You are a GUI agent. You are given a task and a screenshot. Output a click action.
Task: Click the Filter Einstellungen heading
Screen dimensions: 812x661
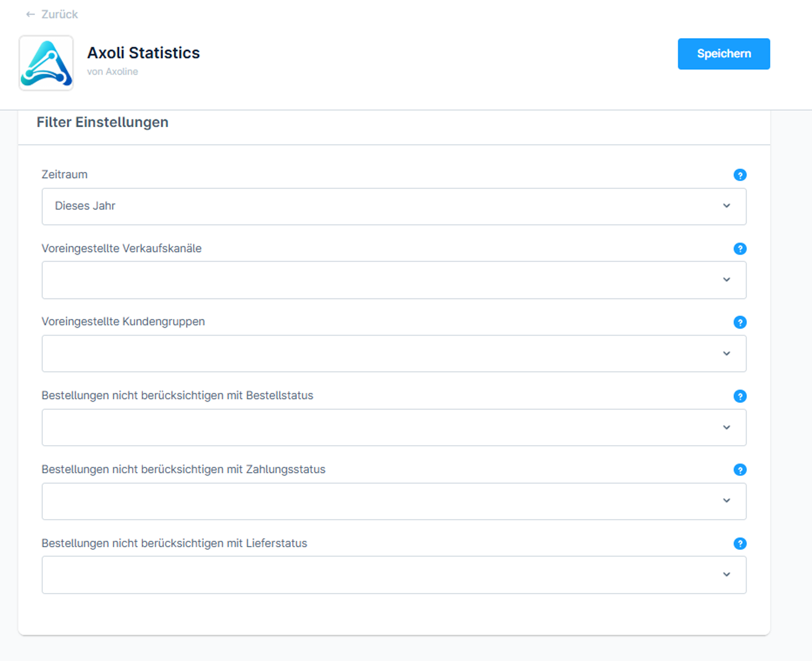[x=102, y=122]
